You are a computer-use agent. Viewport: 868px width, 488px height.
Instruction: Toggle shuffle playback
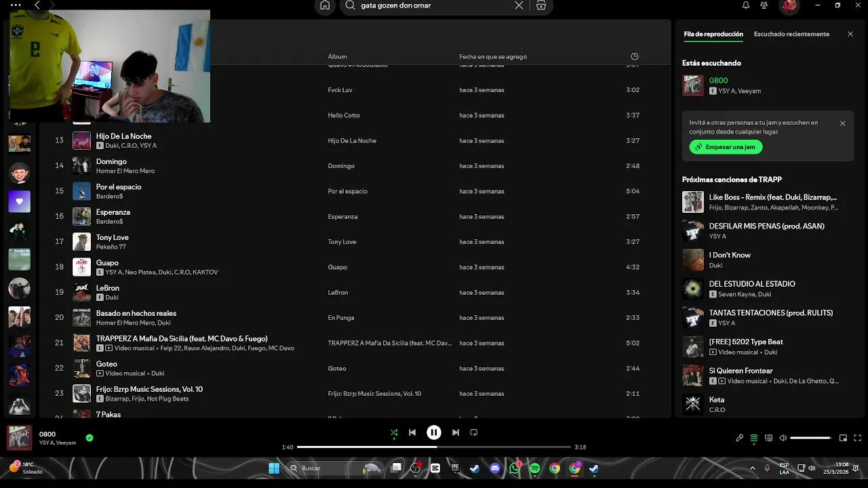point(394,432)
